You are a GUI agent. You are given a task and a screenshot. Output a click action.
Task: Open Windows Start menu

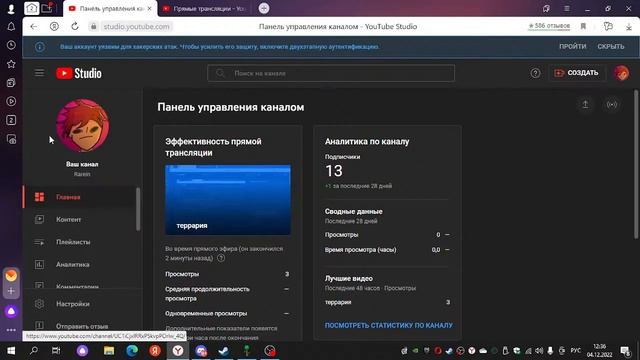click(x=11, y=351)
